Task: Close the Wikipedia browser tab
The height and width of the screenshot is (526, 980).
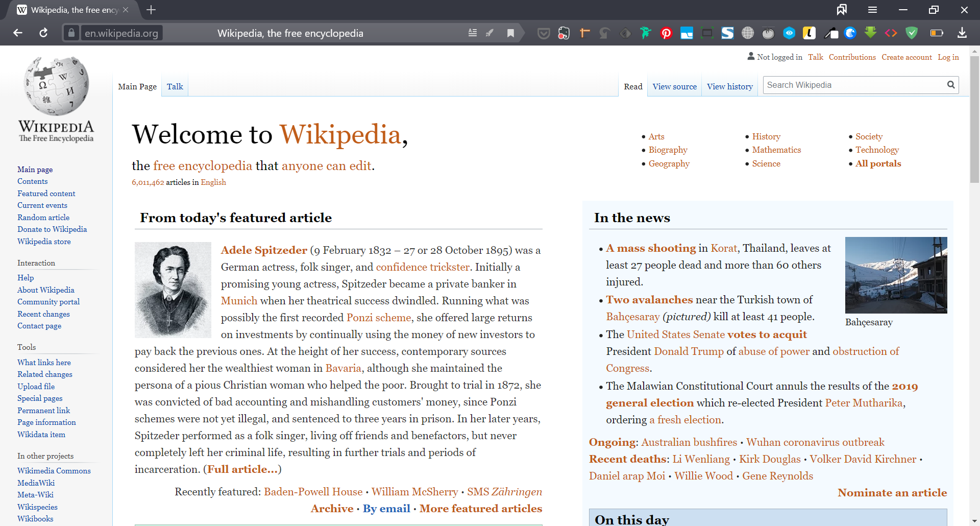Action: click(x=126, y=10)
